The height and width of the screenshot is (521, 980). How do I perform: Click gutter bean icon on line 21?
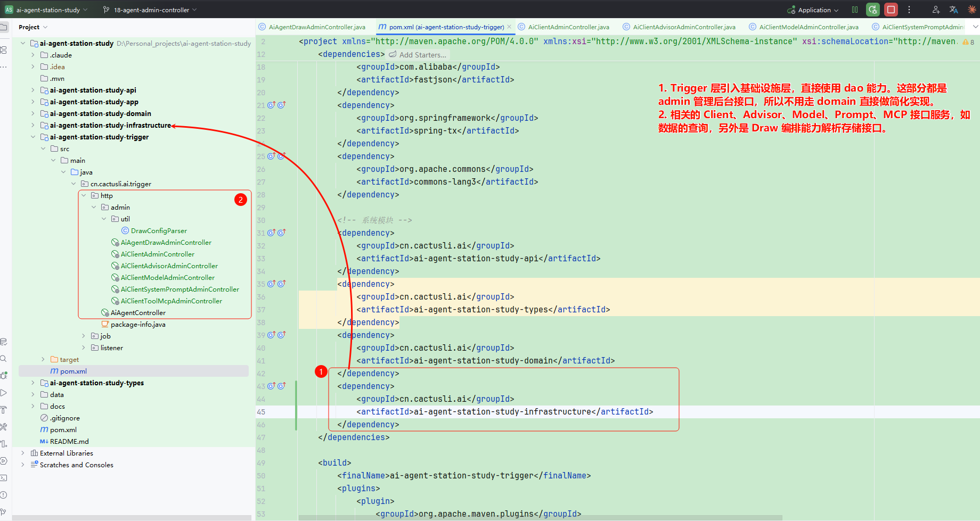point(271,105)
